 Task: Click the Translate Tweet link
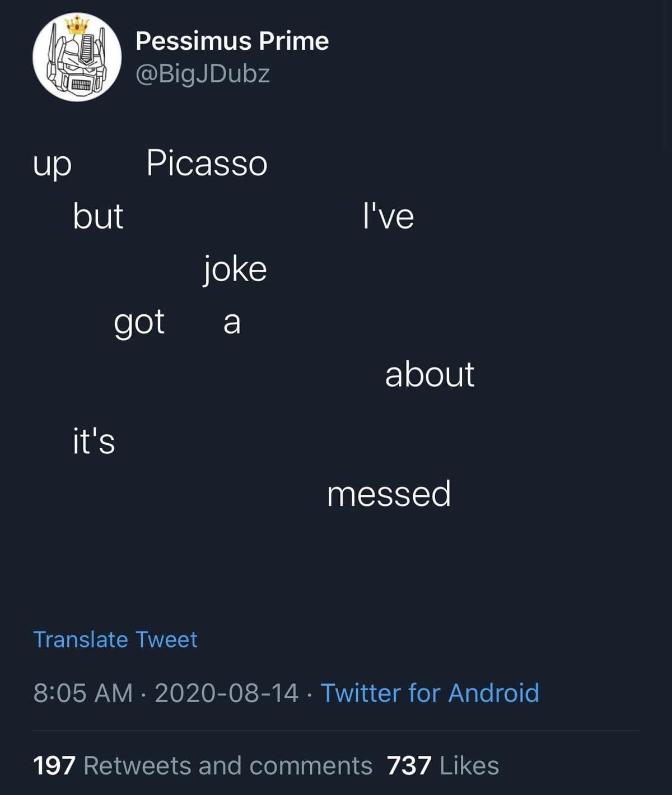115,639
